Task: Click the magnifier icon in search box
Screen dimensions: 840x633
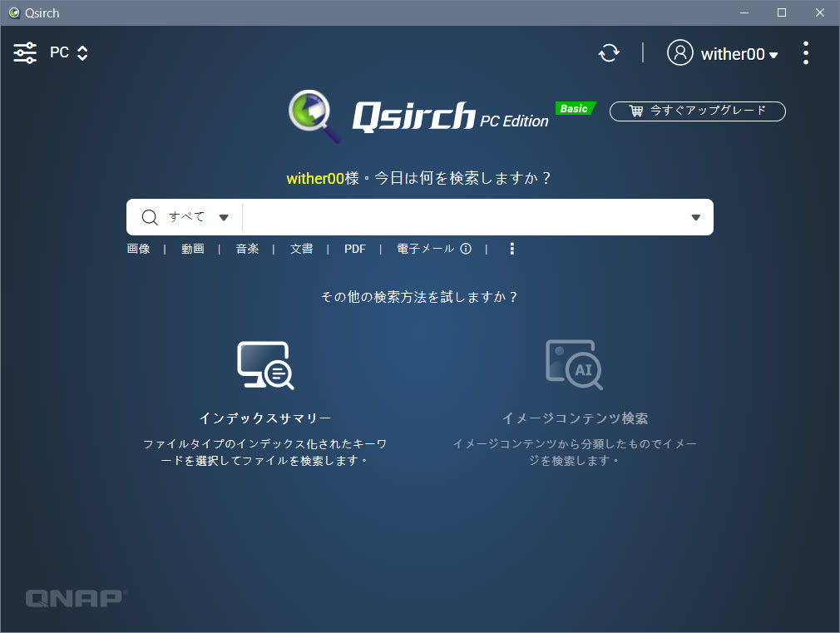Action: (150, 217)
